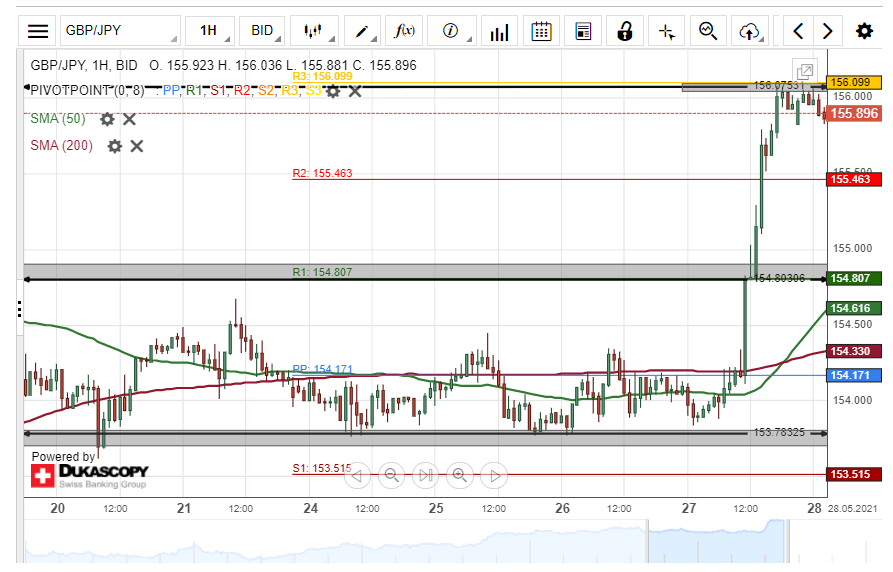
Task: Open the candlestick chart type selector
Action: tap(317, 31)
